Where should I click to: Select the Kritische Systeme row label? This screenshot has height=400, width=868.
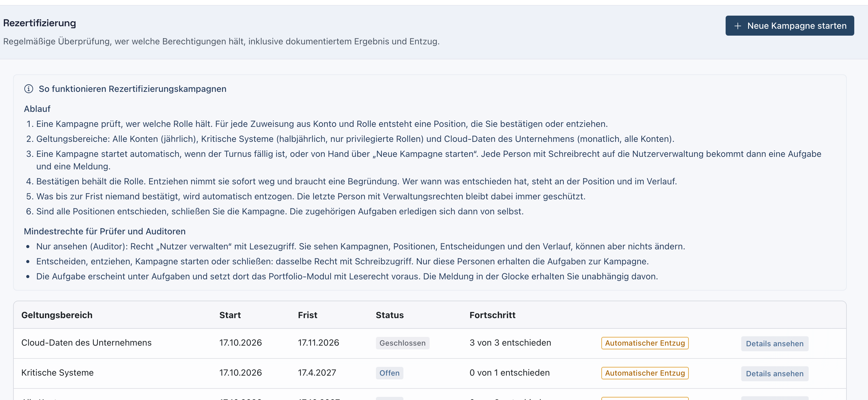(x=57, y=373)
